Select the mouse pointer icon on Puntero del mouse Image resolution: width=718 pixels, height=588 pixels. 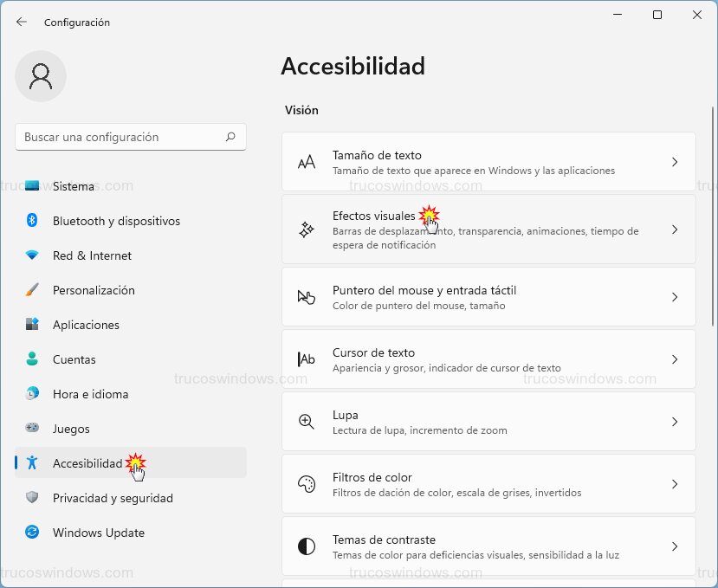pos(306,295)
